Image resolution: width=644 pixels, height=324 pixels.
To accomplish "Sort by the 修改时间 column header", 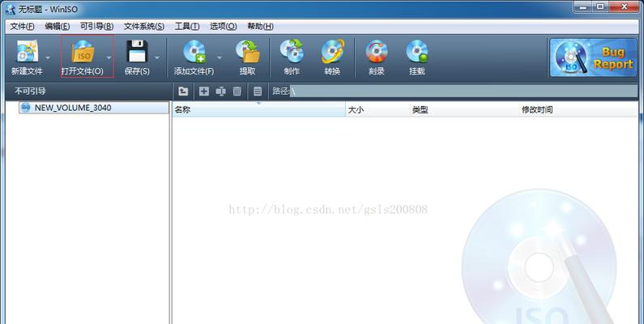I will (578, 109).
